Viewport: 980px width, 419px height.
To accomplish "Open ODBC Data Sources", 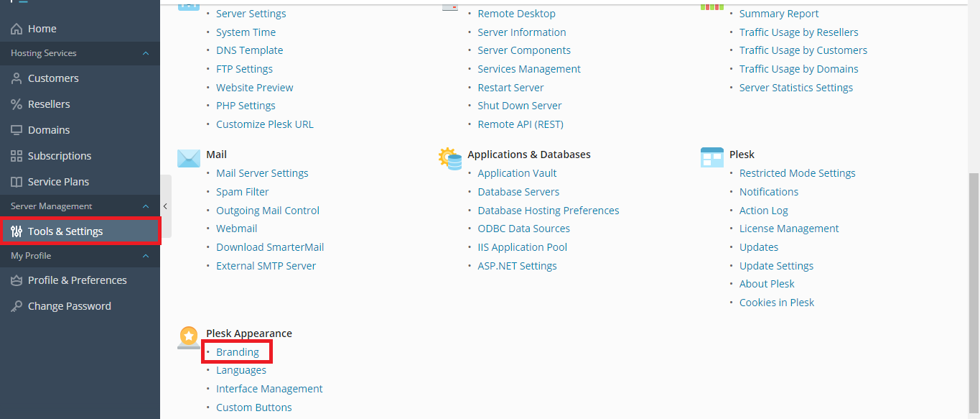I will [524, 229].
